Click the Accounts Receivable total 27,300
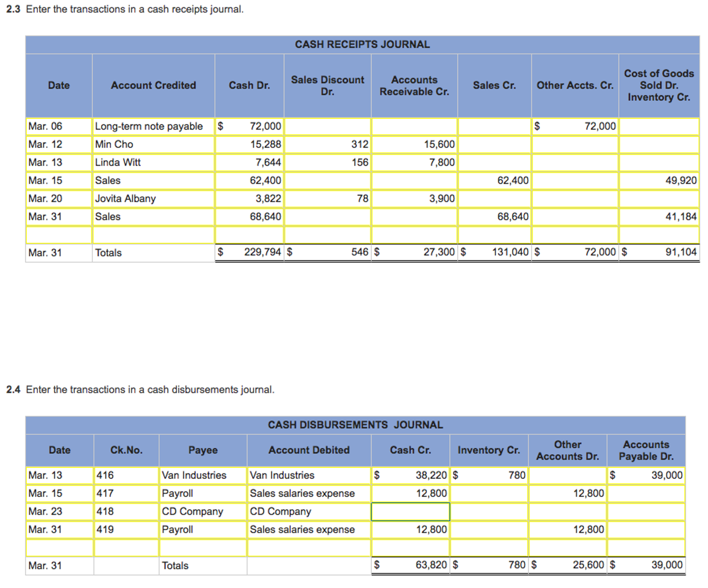This screenshot has width=708, height=588. [414, 252]
